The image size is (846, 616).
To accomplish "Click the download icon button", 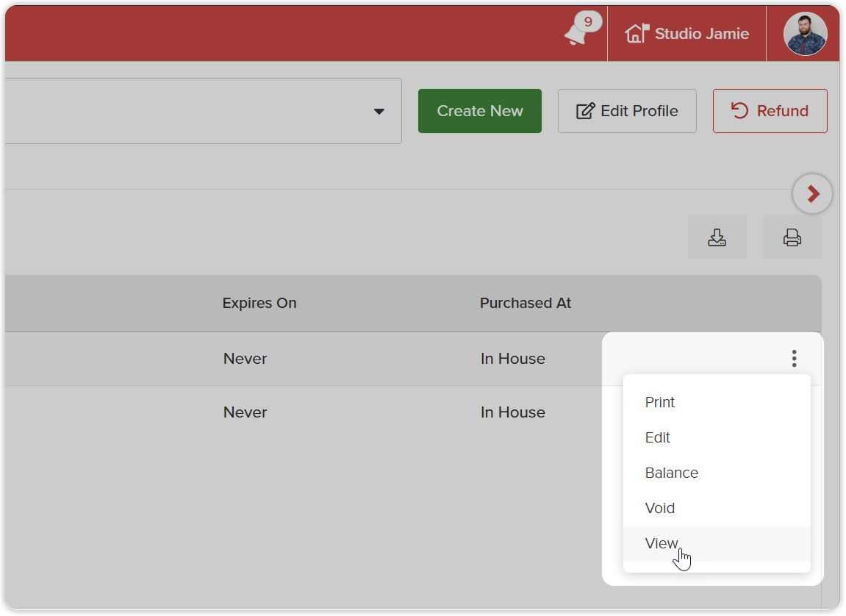I will (x=717, y=237).
